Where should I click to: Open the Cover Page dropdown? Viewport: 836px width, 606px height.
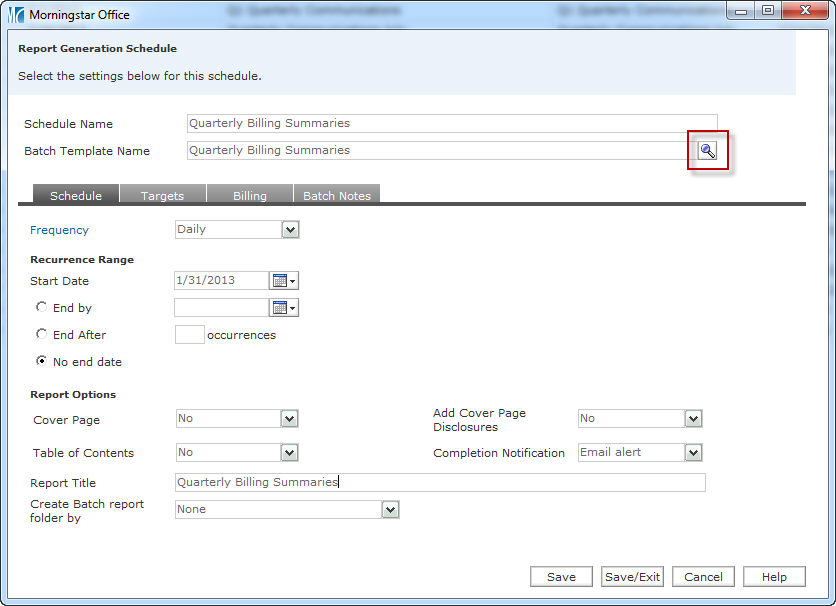pyautogui.click(x=289, y=419)
